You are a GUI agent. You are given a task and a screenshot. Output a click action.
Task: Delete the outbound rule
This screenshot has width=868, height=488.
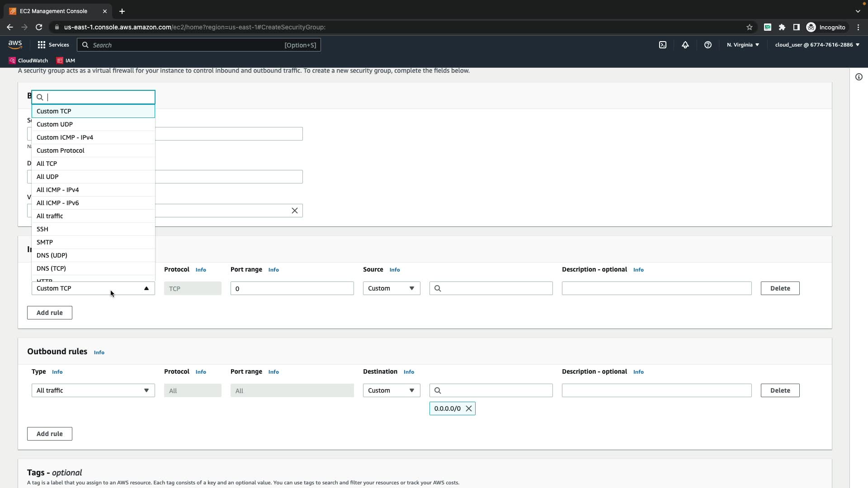(x=779, y=390)
